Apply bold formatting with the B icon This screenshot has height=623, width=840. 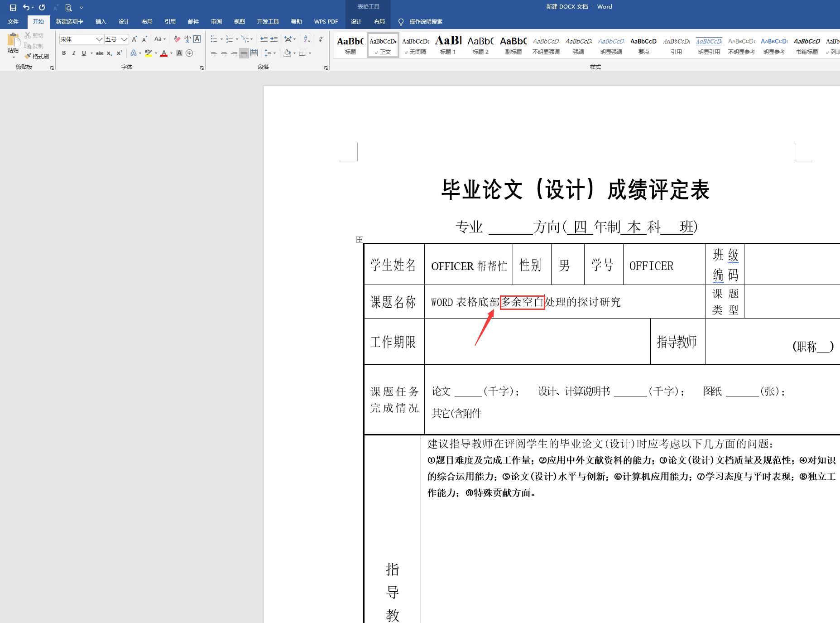pyautogui.click(x=63, y=53)
